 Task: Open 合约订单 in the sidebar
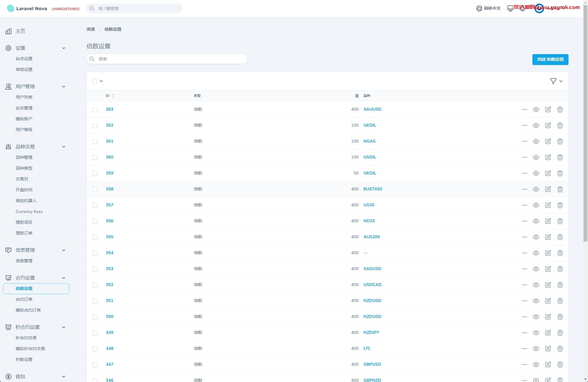[x=24, y=299]
